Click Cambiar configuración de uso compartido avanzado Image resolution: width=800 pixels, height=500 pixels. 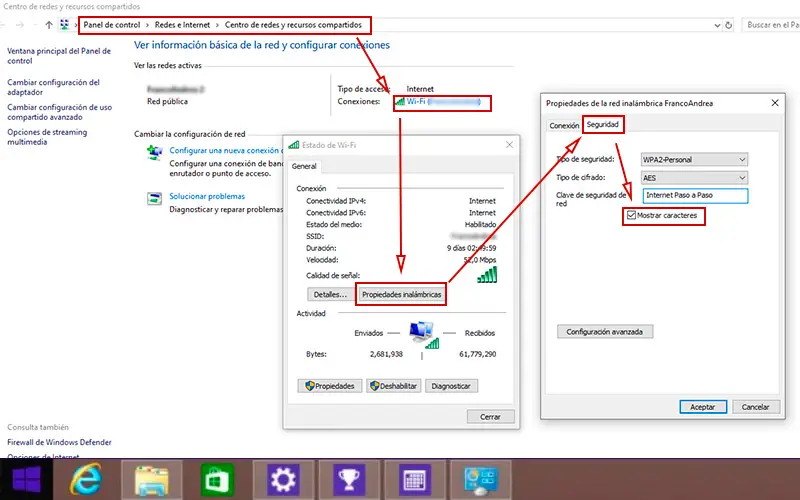pyautogui.click(x=59, y=112)
